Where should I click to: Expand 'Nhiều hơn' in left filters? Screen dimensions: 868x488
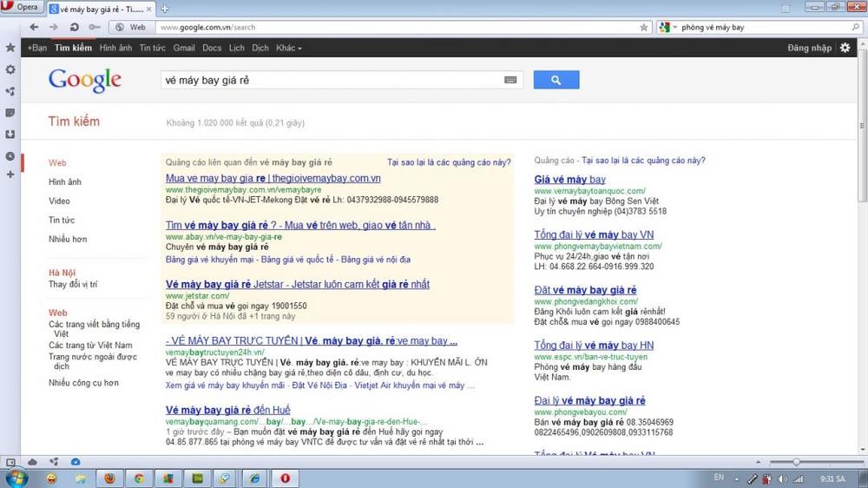[68, 240]
